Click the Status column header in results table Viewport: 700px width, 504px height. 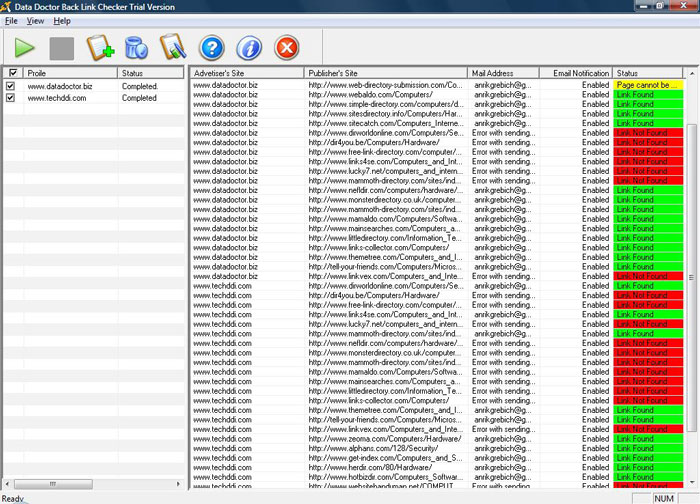[x=648, y=73]
